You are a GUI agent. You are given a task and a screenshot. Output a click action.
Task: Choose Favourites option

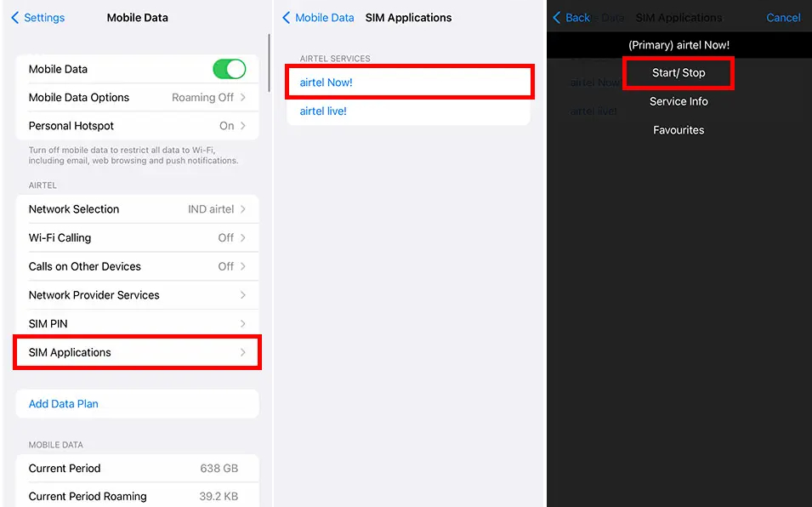[679, 130]
